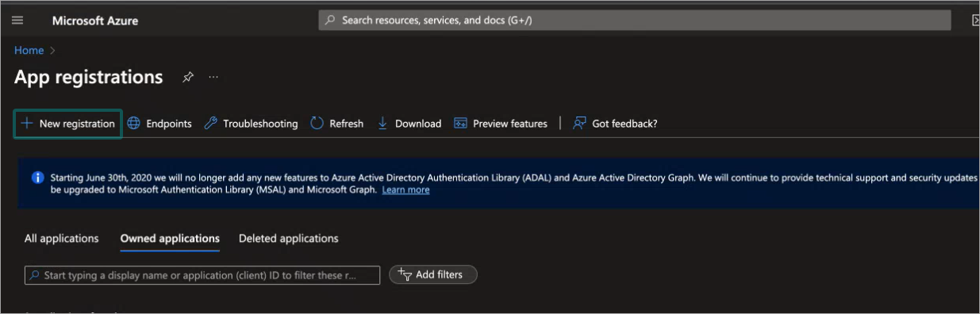The image size is (980, 314).
Task: Open the hamburger portal menu
Action: (x=17, y=21)
